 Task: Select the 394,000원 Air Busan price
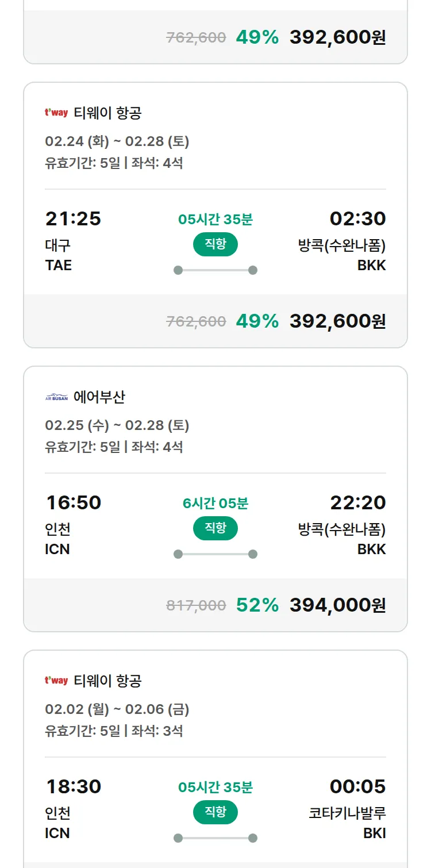337,605
